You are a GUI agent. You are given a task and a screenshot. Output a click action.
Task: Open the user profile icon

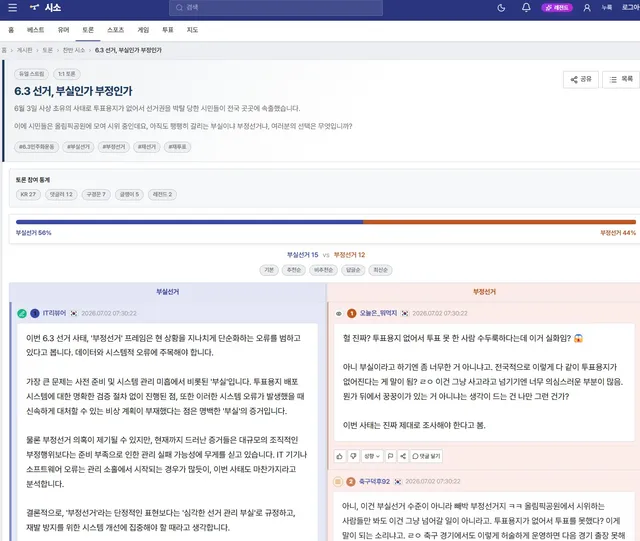tap(587, 7)
